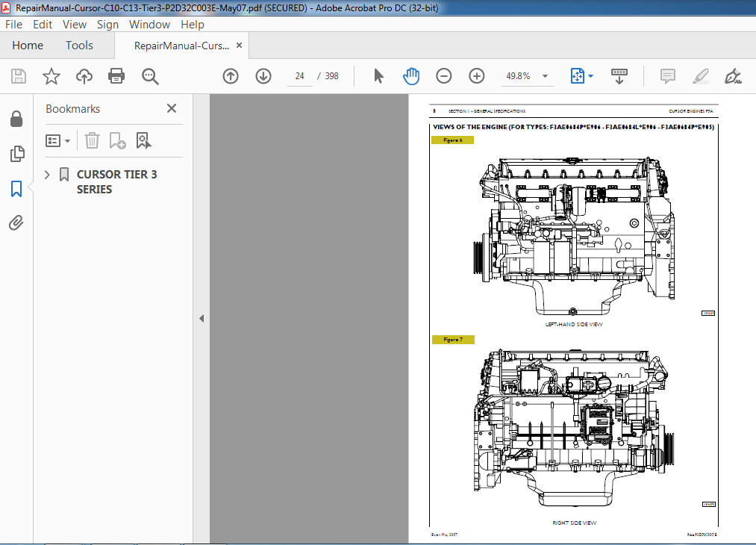756x545 pixels.
Task: Delete selected bookmark trash icon
Action: click(92, 141)
